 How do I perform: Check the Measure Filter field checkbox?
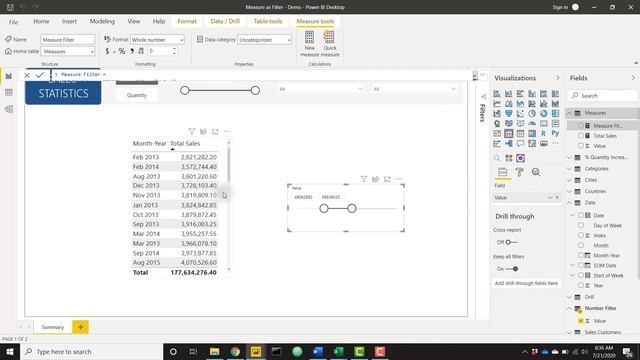click(x=581, y=126)
